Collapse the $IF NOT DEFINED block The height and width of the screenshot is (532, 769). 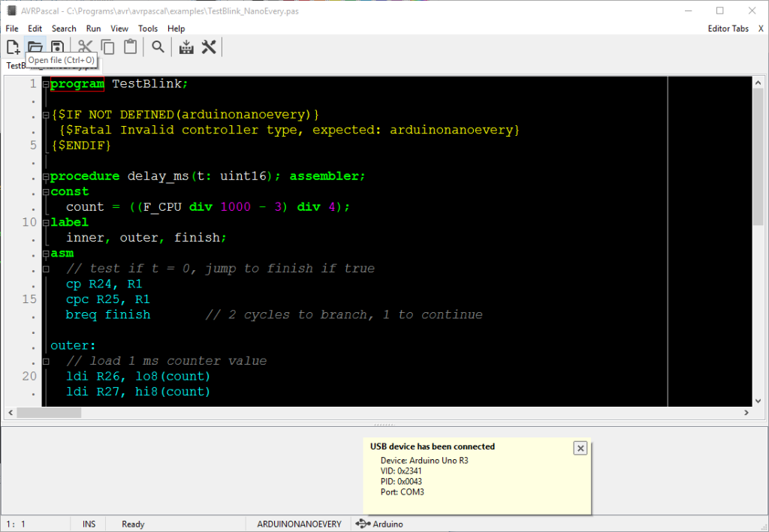pos(46,115)
